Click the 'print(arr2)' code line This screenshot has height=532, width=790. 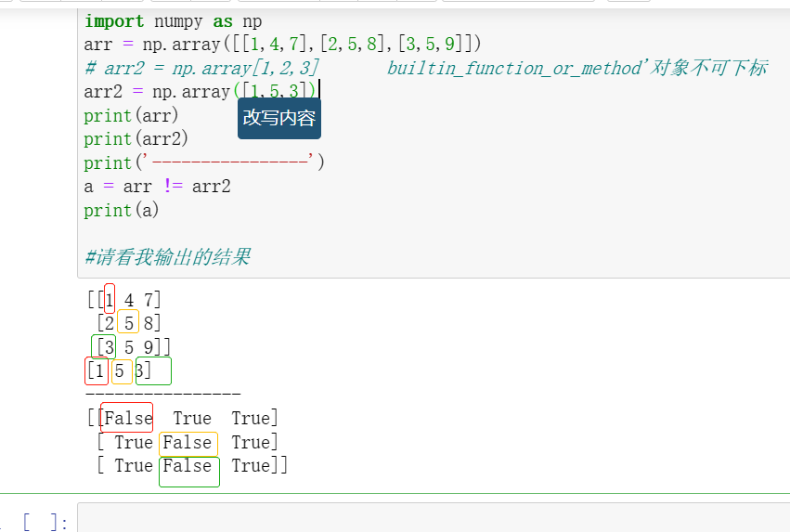[136, 139]
